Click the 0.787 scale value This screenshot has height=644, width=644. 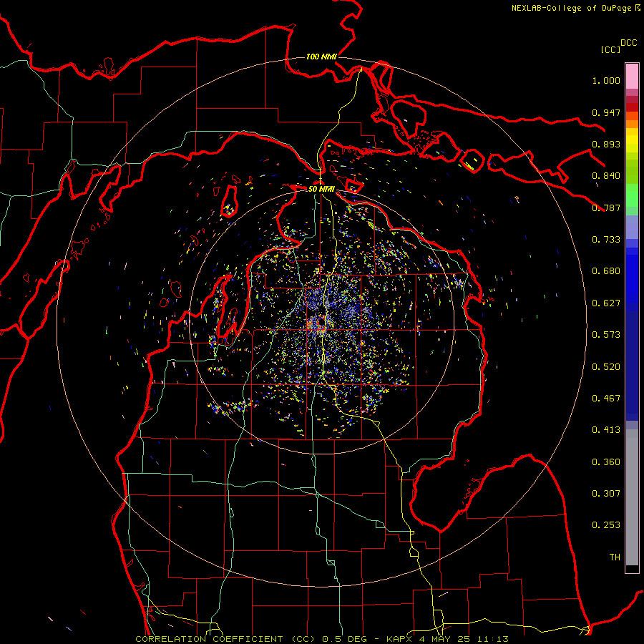606,208
